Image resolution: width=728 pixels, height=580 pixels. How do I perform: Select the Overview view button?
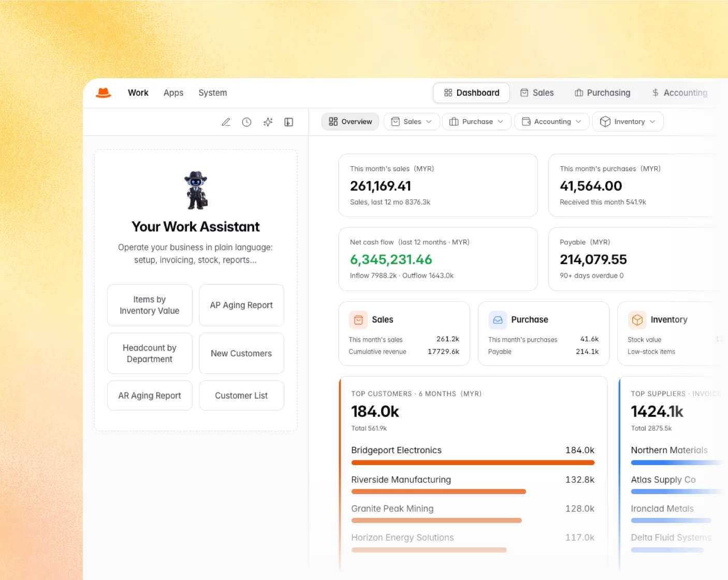(351, 122)
